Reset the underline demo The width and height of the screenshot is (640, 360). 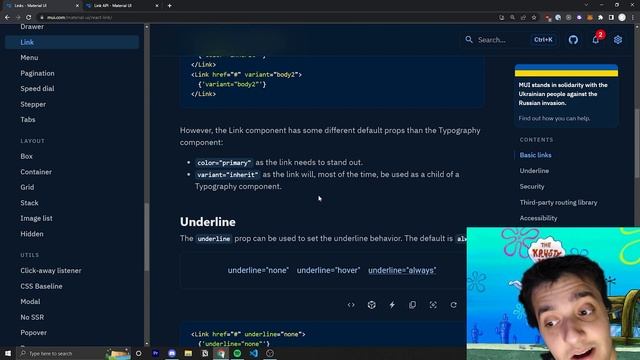453,304
